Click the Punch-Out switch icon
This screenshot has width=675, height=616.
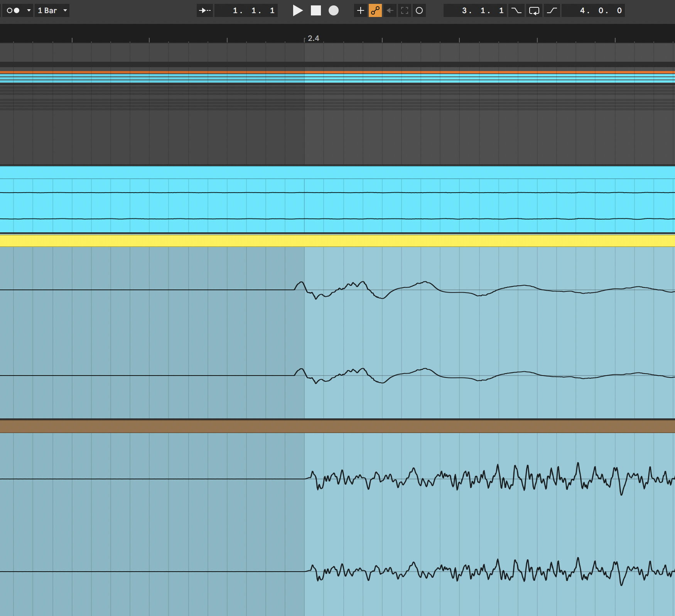tap(552, 10)
